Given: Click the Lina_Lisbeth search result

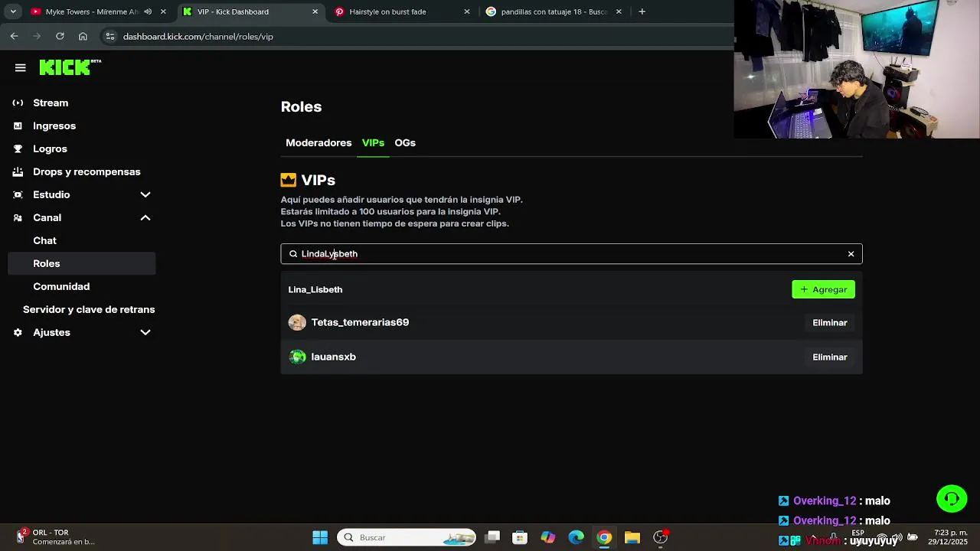Looking at the screenshot, I should pos(315,289).
